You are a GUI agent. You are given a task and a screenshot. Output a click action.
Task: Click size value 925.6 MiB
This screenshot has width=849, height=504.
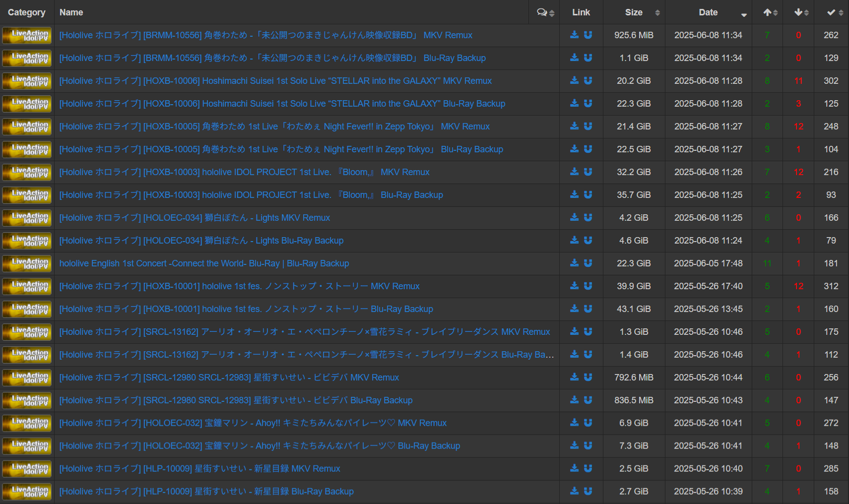coord(634,35)
